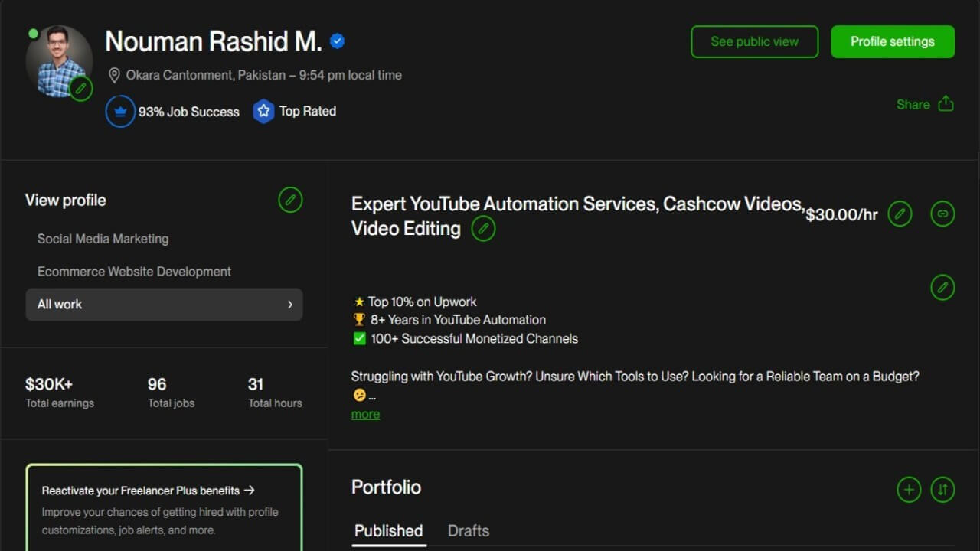Click the edit pencil next to View profile

(289, 201)
